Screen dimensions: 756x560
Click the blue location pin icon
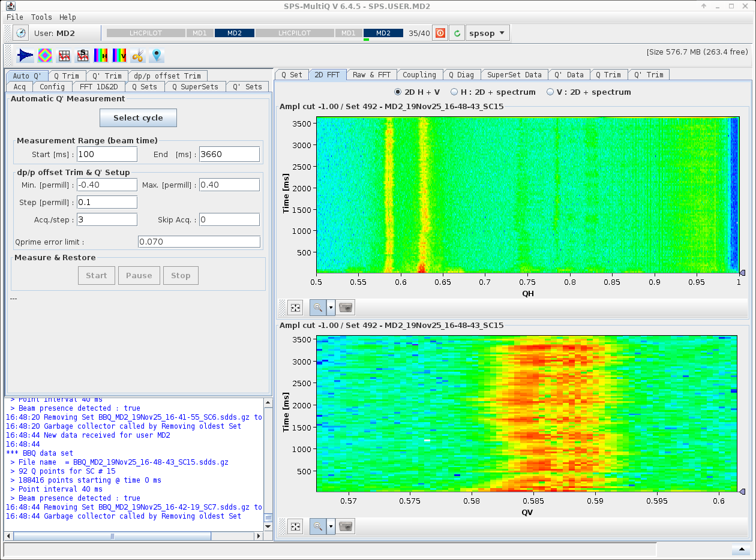tap(157, 55)
